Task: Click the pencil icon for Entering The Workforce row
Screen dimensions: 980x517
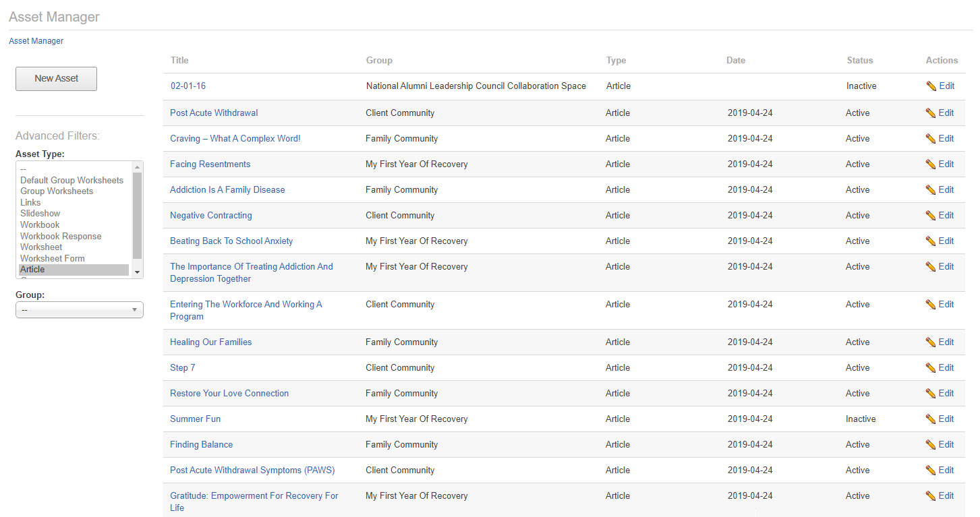Action: click(931, 305)
